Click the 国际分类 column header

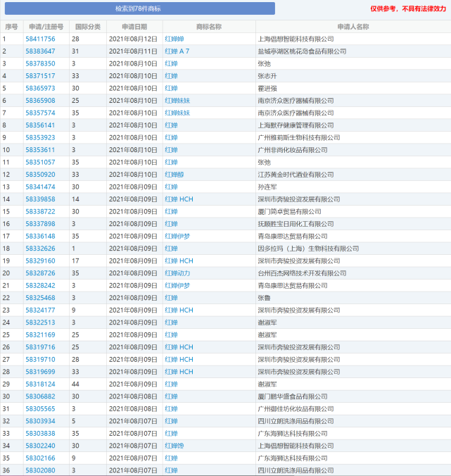[88, 27]
